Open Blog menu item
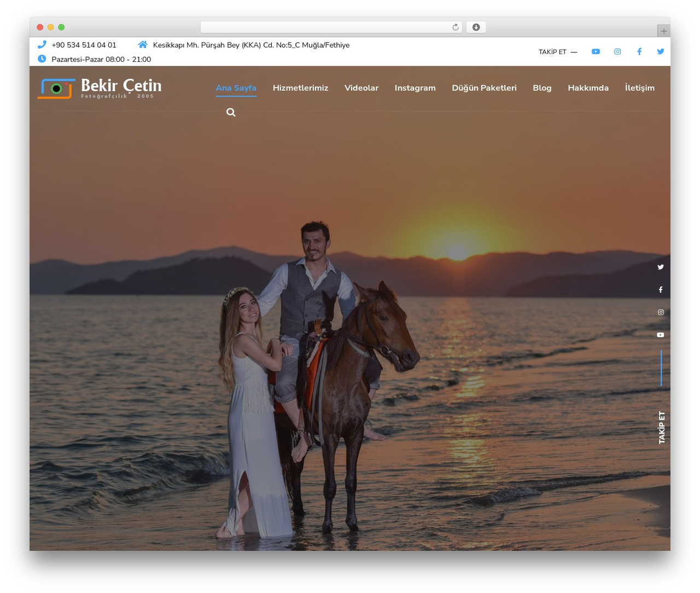This screenshot has width=700, height=593. pos(542,88)
